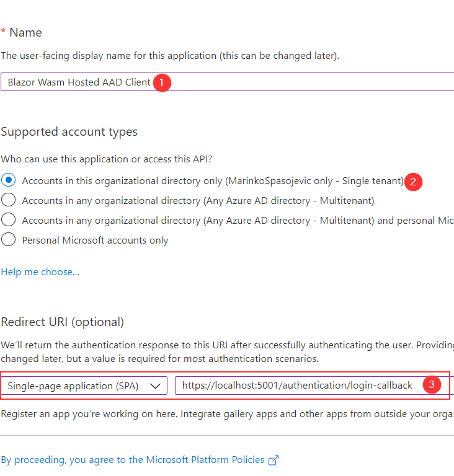Select the Single tenant accounts radio button
This screenshot has width=454, height=476.
[9, 180]
